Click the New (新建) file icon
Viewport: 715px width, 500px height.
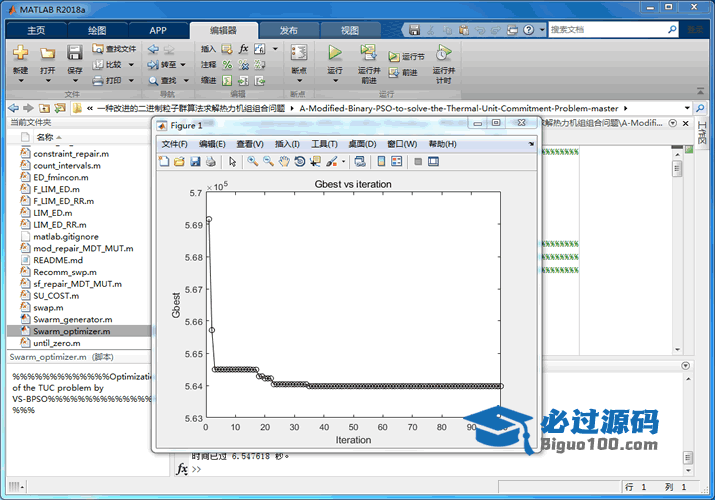pyautogui.click(x=21, y=53)
